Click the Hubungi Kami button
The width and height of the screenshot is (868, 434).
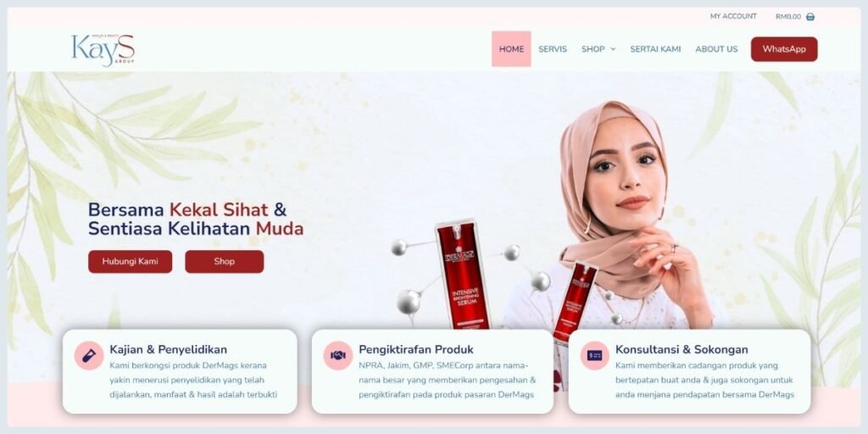(130, 261)
